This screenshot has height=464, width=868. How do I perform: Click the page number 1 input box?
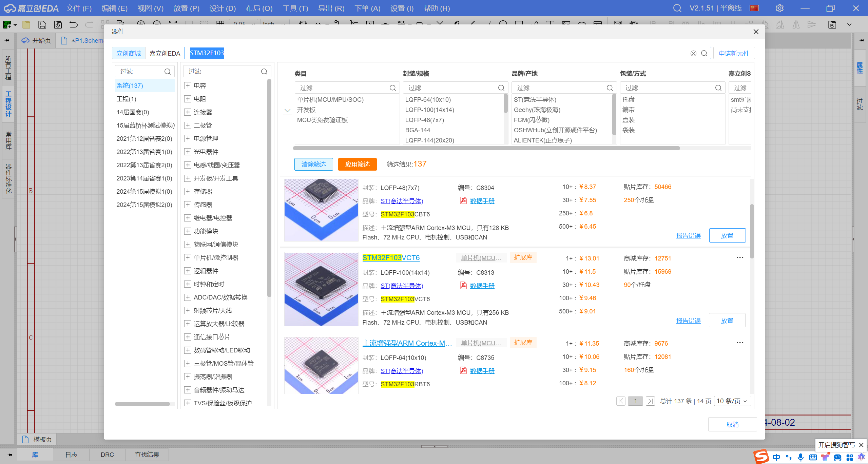click(635, 401)
